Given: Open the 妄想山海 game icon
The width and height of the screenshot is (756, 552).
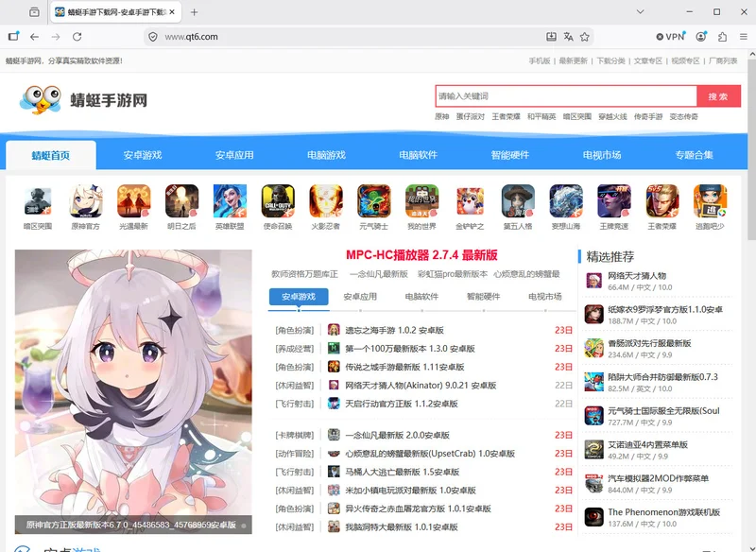Looking at the screenshot, I should click(x=566, y=201).
